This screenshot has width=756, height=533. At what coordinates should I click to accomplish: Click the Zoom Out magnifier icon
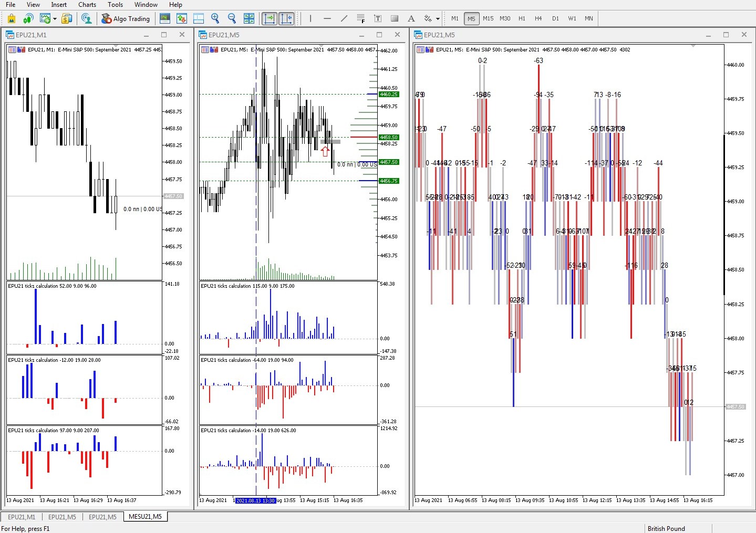pos(232,18)
